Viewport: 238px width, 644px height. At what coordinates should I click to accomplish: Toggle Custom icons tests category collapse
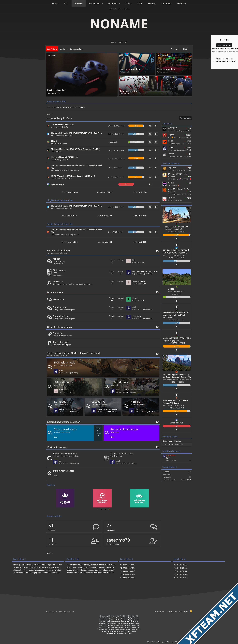(x=157, y=447)
